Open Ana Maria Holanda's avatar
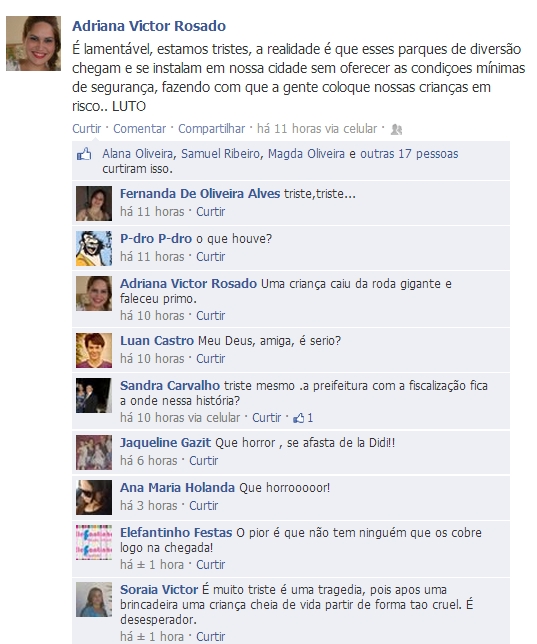537x644 pixels. [x=94, y=497]
